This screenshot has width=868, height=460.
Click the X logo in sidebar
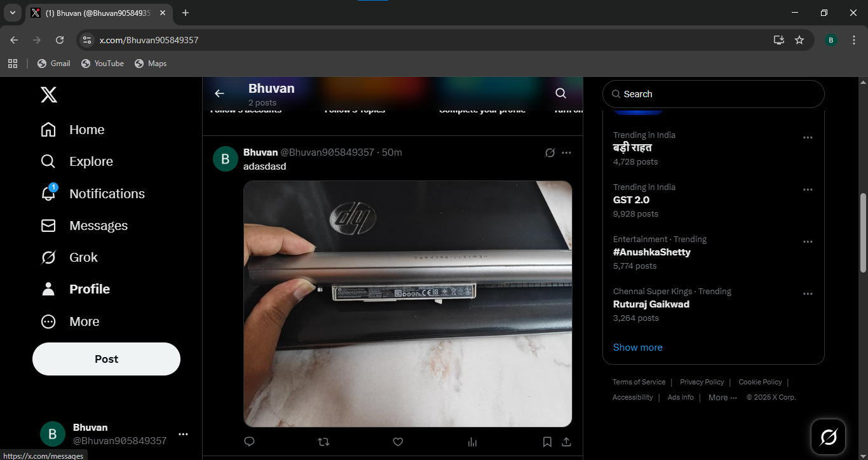pos(49,95)
